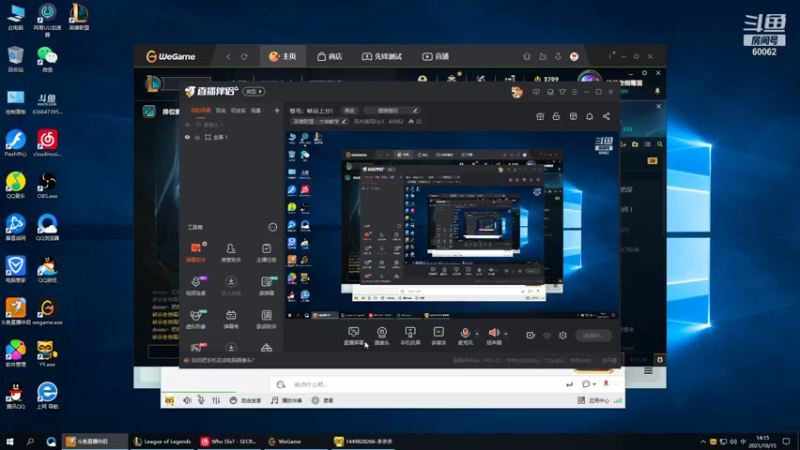Click the 直播屏幕 screen capture source
Screen dimensions: 800x450
click(x=354, y=336)
